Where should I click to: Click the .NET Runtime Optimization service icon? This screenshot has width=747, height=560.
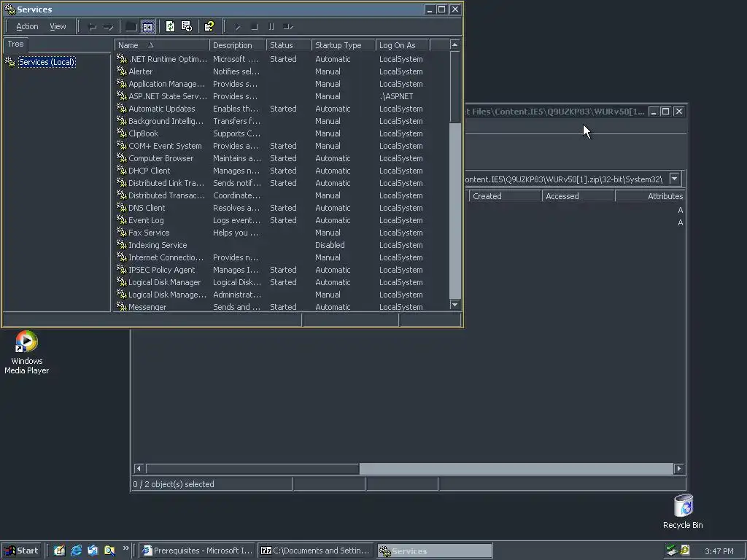[122, 58]
